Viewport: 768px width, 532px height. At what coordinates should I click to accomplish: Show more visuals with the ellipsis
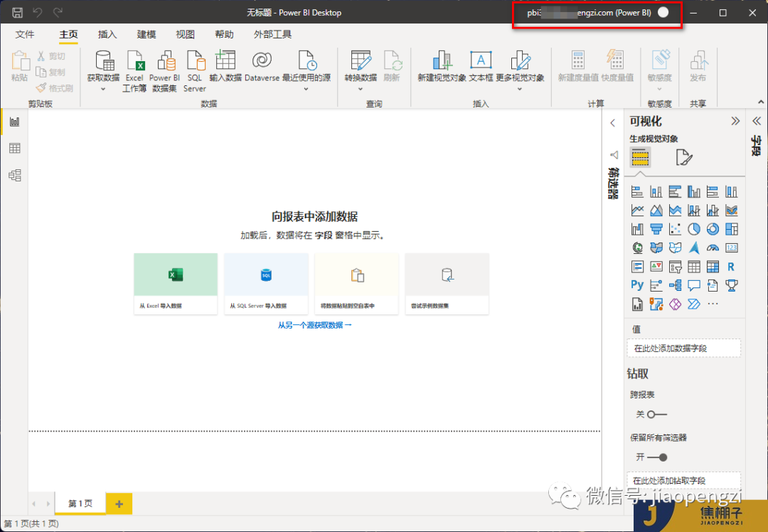point(713,304)
